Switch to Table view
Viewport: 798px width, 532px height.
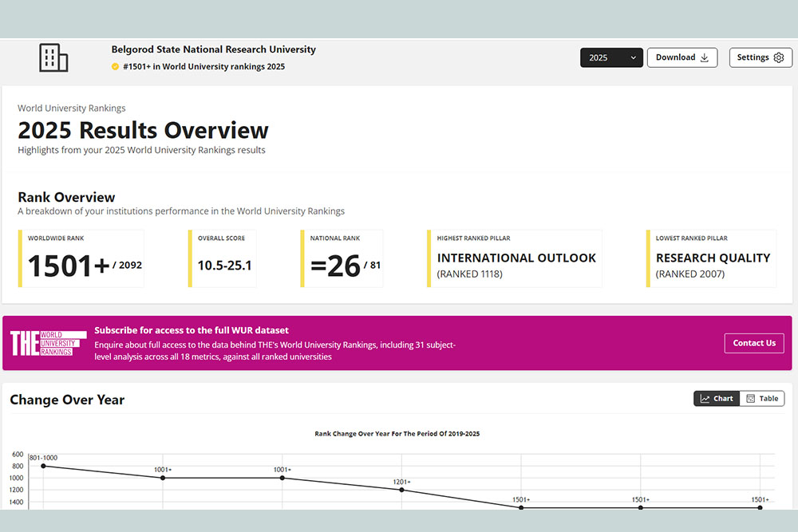[x=762, y=398]
